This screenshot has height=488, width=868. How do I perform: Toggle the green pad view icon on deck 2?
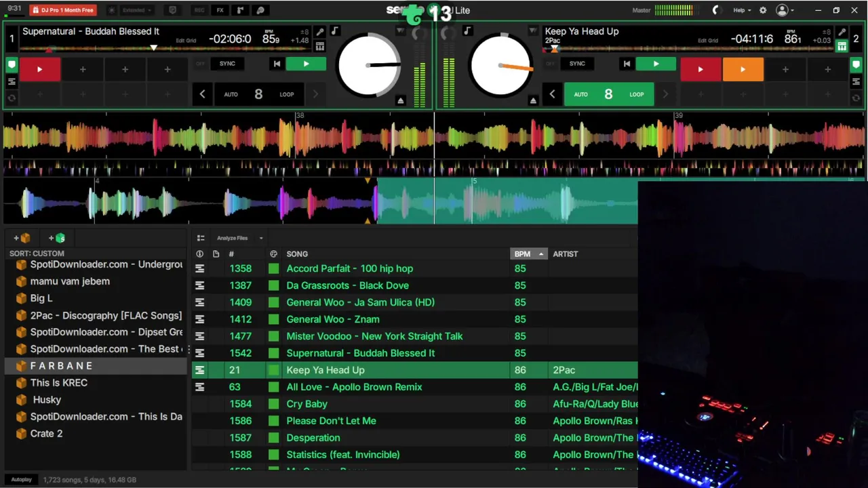(x=842, y=46)
